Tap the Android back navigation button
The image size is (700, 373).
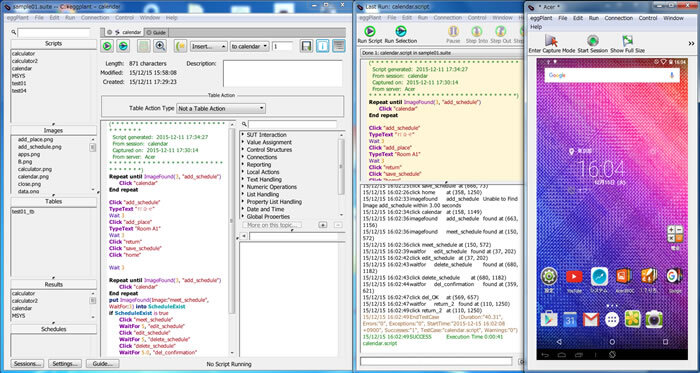(x=559, y=342)
